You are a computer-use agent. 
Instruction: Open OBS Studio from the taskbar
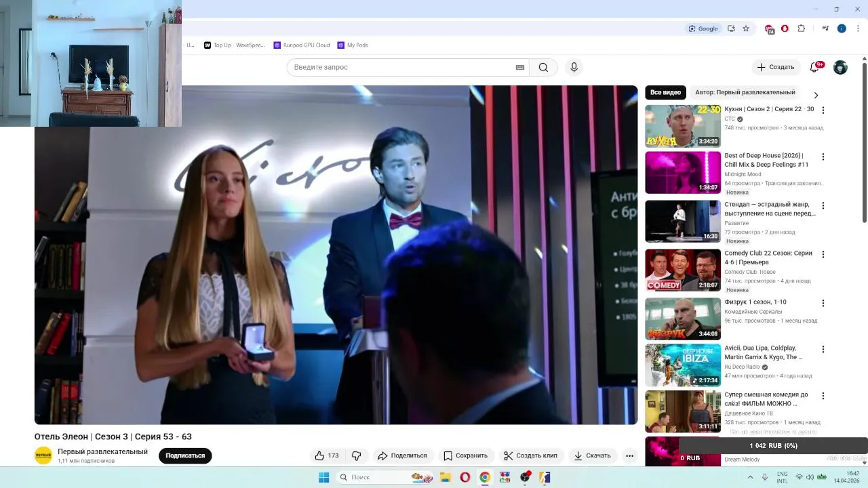(525, 477)
